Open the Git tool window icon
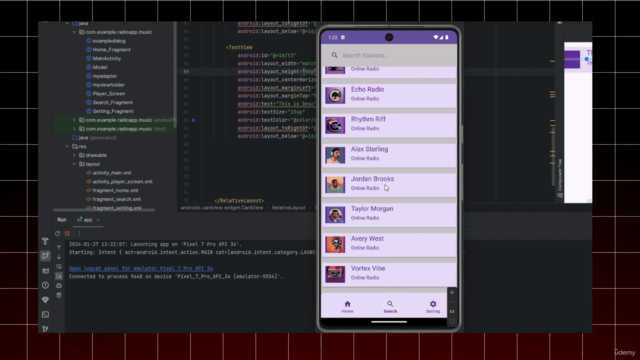640x360 pixels. coord(45,329)
